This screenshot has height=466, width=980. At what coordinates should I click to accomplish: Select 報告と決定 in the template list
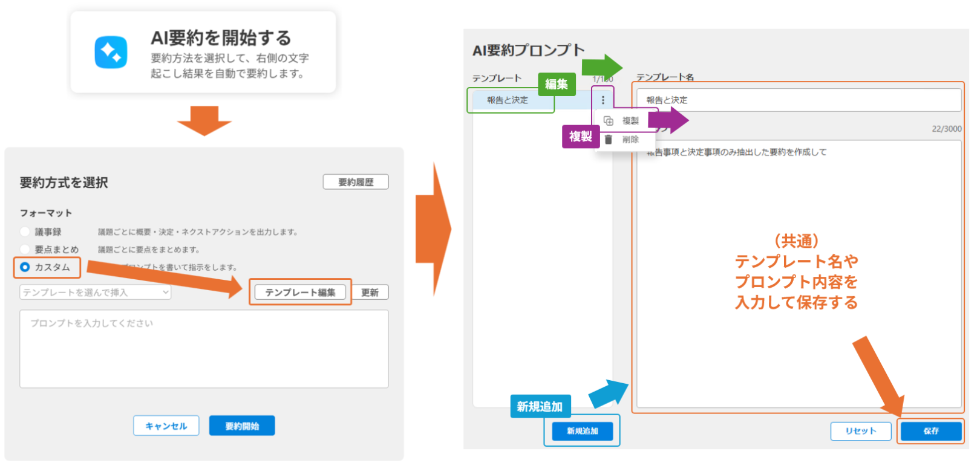(508, 100)
